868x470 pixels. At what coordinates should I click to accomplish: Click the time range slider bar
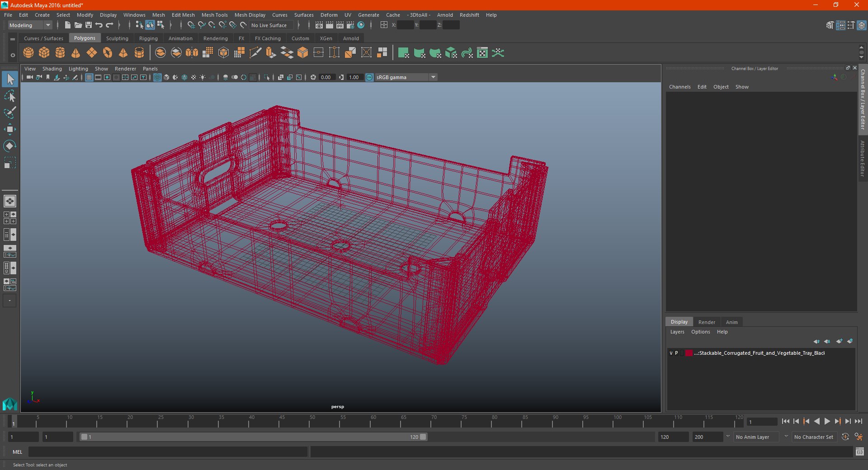tap(253, 437)
